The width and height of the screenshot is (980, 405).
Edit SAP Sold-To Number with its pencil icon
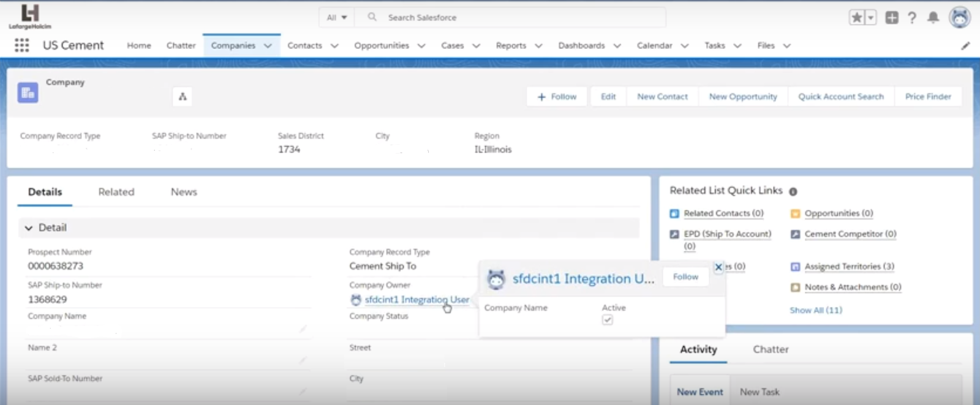(303, 392)
